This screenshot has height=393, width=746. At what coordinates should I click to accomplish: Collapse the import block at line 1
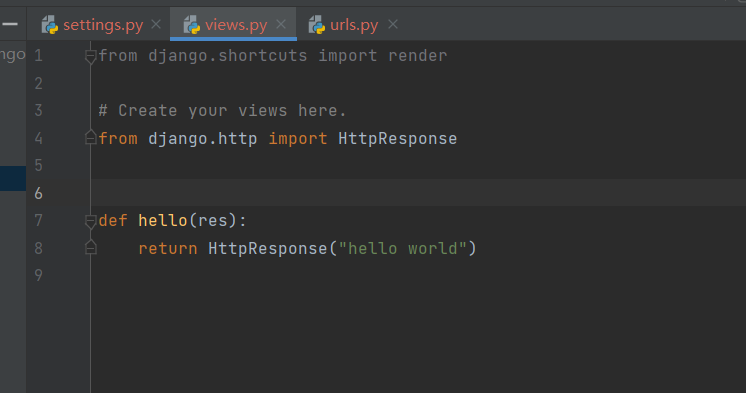(x=90, y=56)
